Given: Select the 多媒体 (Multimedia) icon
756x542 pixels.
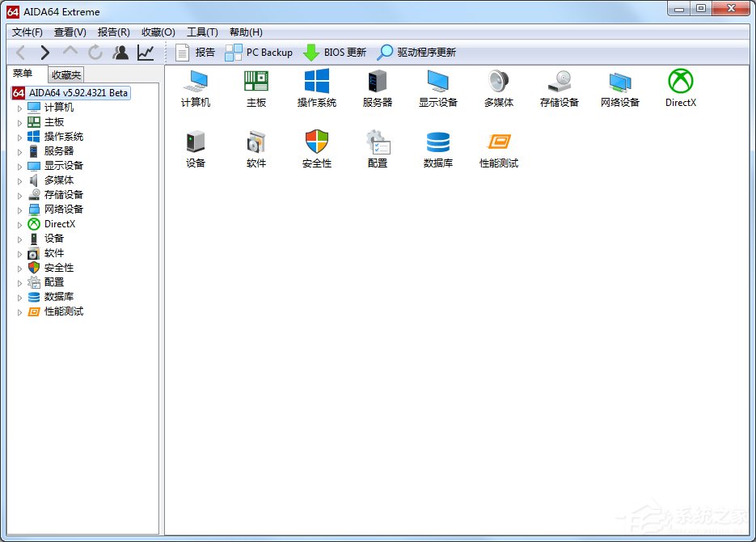Looking at the screenshot, I should pyautogui.click(x=498, y=85).
